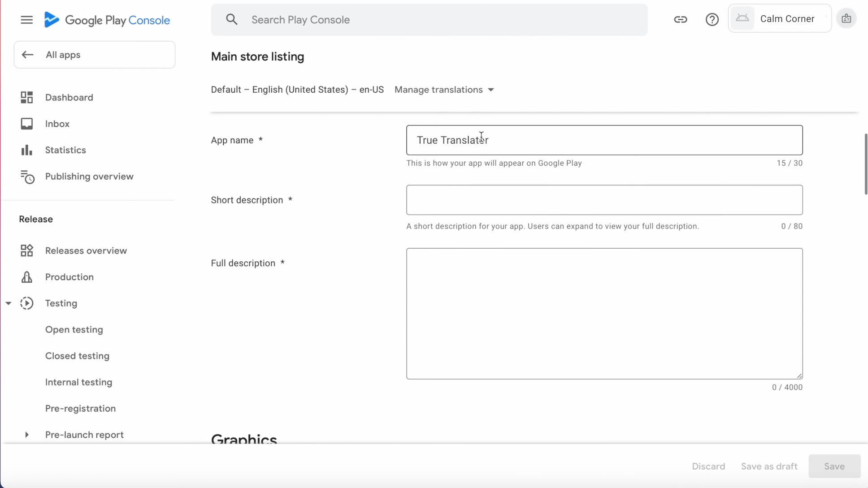
Task: Click the Production icon in sidebar
Action: pos(27,277)
